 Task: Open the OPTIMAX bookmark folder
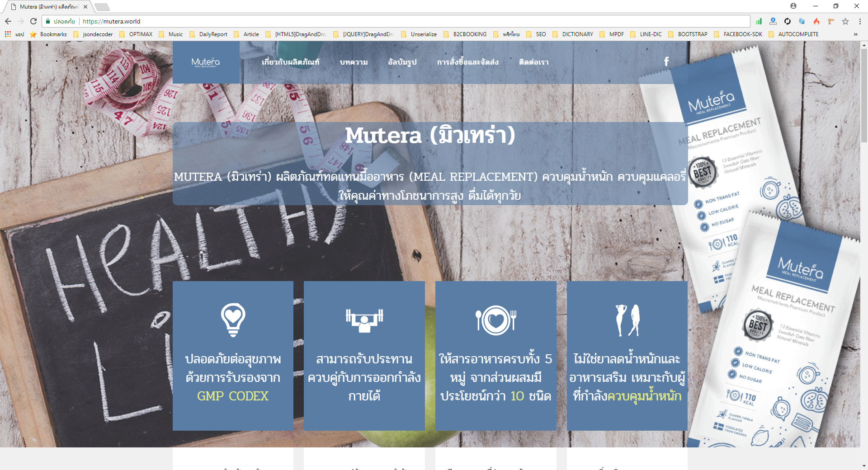point(136,34)
